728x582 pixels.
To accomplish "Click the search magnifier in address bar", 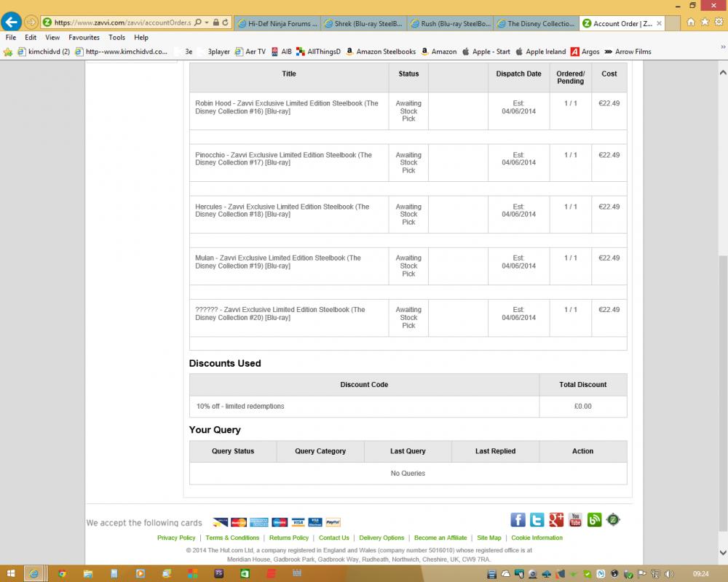I will (198, 23).
